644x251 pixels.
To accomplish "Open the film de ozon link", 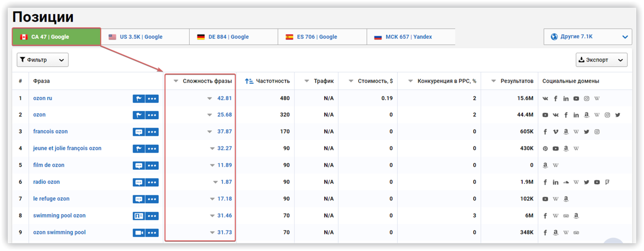I will click(x=49, y=165).
